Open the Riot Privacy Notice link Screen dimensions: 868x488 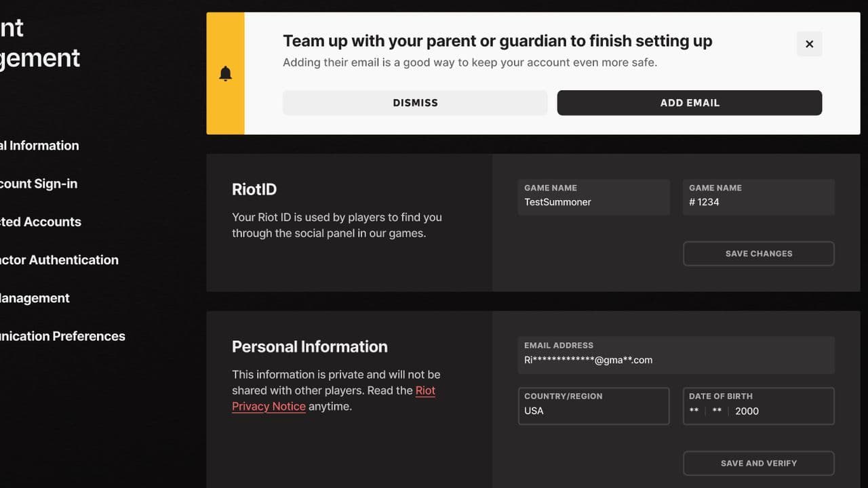point(334,399)
